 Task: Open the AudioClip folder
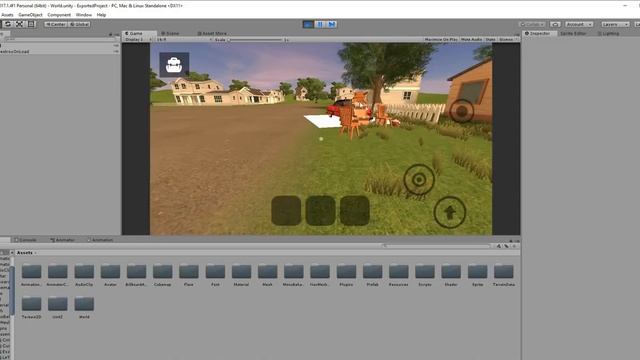(x=84, y=275)
